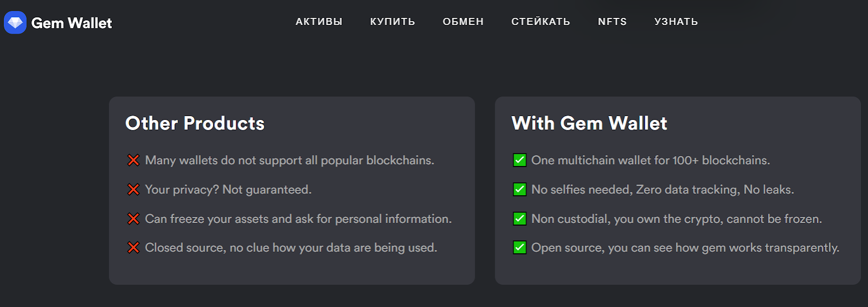The image size is (868, 307).
Task: Open the Gem Wallet home link text
Action: (x=72, y=23)
